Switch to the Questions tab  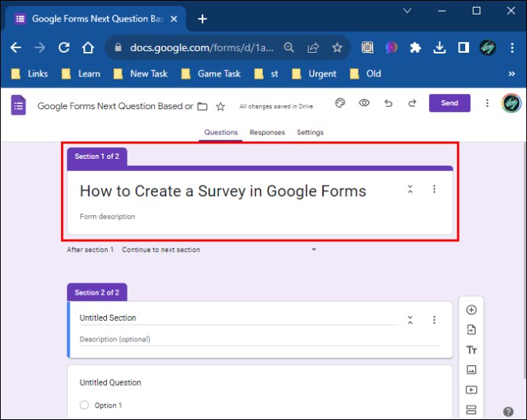(221, 132)
